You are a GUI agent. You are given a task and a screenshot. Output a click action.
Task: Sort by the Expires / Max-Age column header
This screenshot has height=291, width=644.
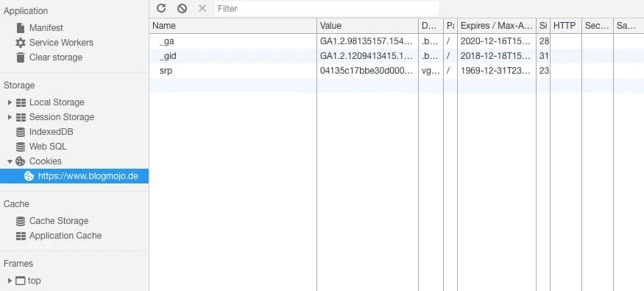click(497, 26)
